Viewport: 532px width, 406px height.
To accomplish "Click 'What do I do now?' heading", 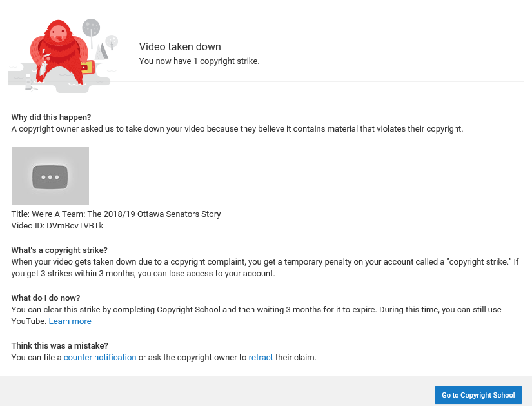I will [x=46, y=298].
